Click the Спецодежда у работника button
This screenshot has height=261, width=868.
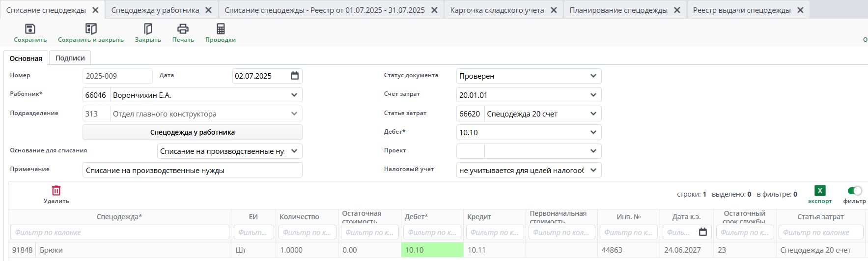tap(192, 132)
